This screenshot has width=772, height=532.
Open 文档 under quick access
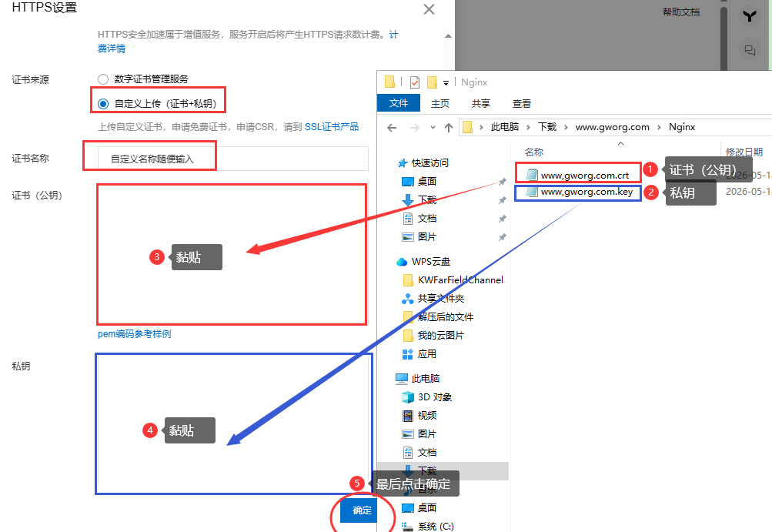click(426, 218)
